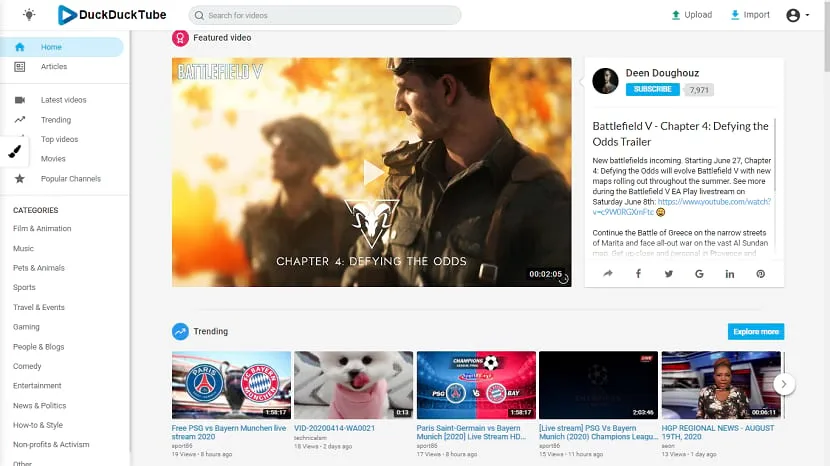Select Music category
This screenshot has height=466, width=830.
[x=23, y=248]
